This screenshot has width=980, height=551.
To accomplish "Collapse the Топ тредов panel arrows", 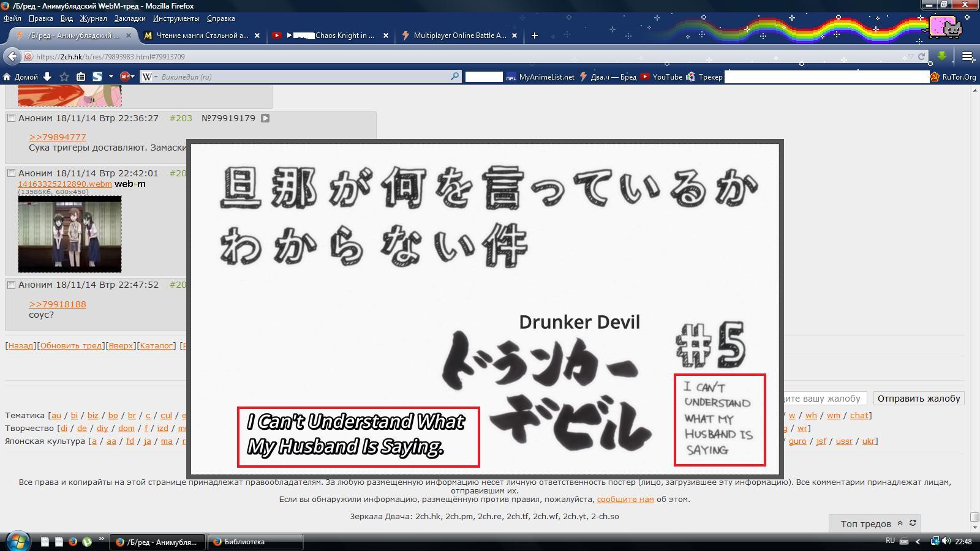I will pos(900,523).
